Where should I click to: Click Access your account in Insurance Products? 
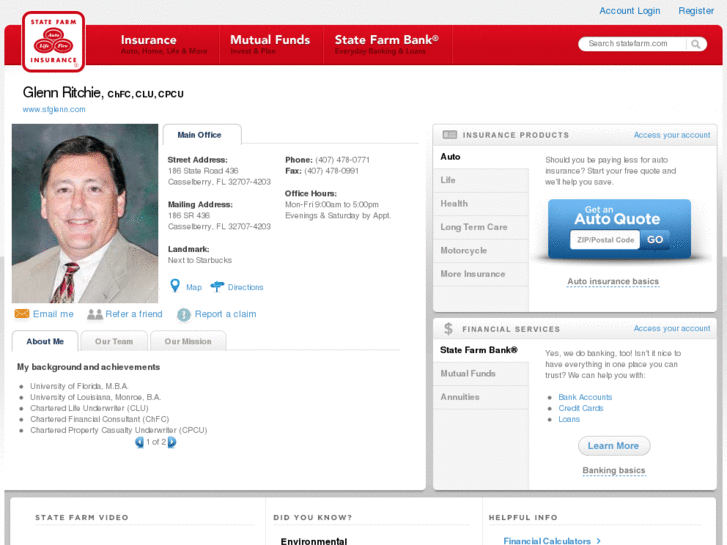click(x=672, y=135)
